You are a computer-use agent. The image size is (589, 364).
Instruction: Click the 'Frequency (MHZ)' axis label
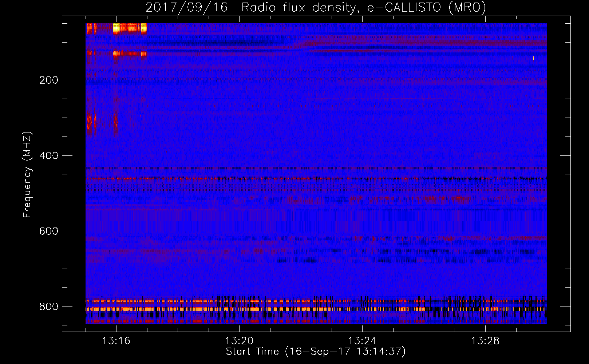click(27, 174)
